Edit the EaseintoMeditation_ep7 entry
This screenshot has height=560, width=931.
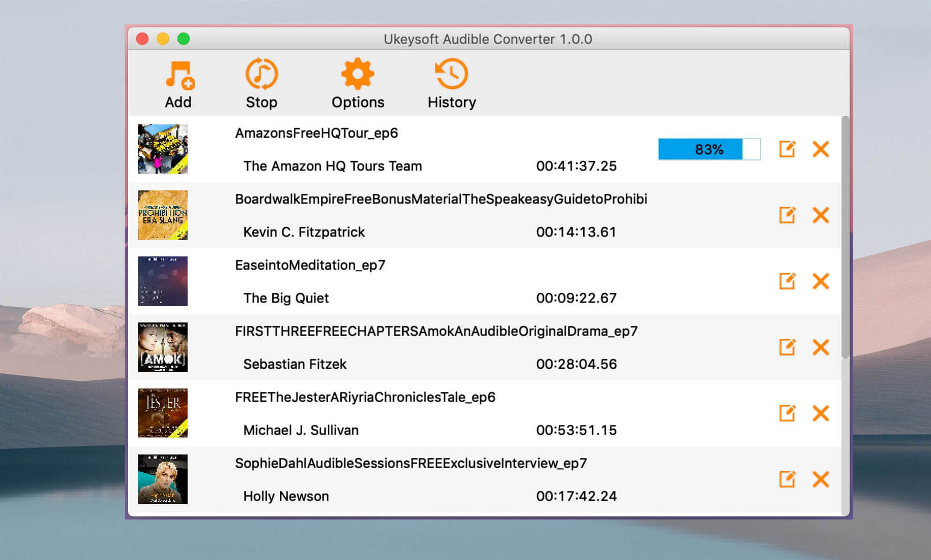coord(787,281)
